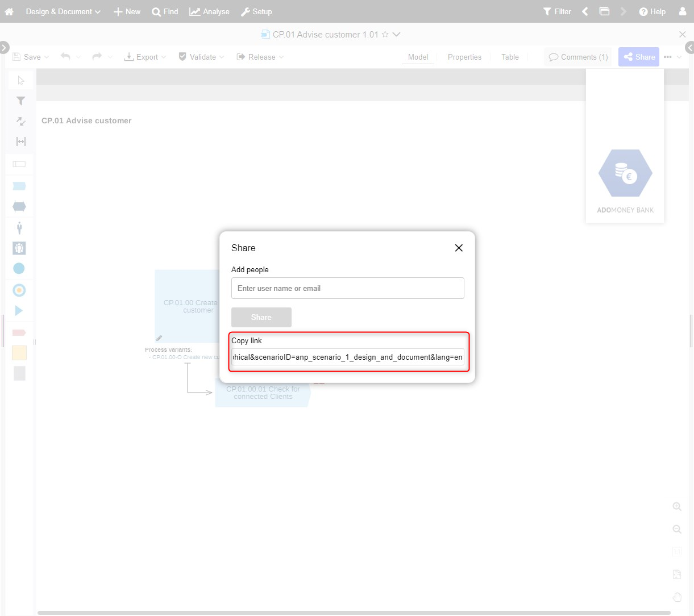
Task: Open the Validate dropdown
Action: pyautogui.click(x=201, y=57)
